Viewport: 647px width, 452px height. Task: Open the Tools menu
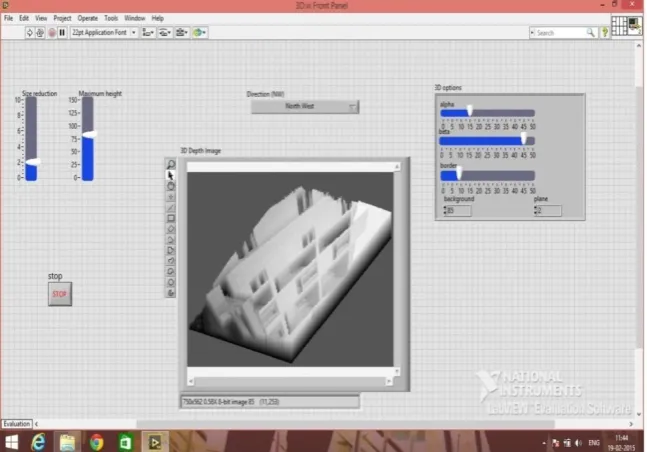(111, 18)
